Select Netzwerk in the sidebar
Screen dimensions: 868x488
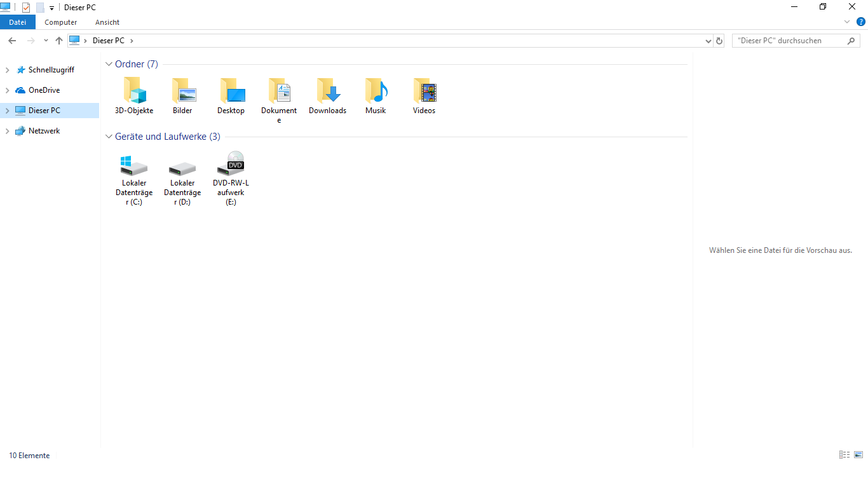click(x=44, y=131)
